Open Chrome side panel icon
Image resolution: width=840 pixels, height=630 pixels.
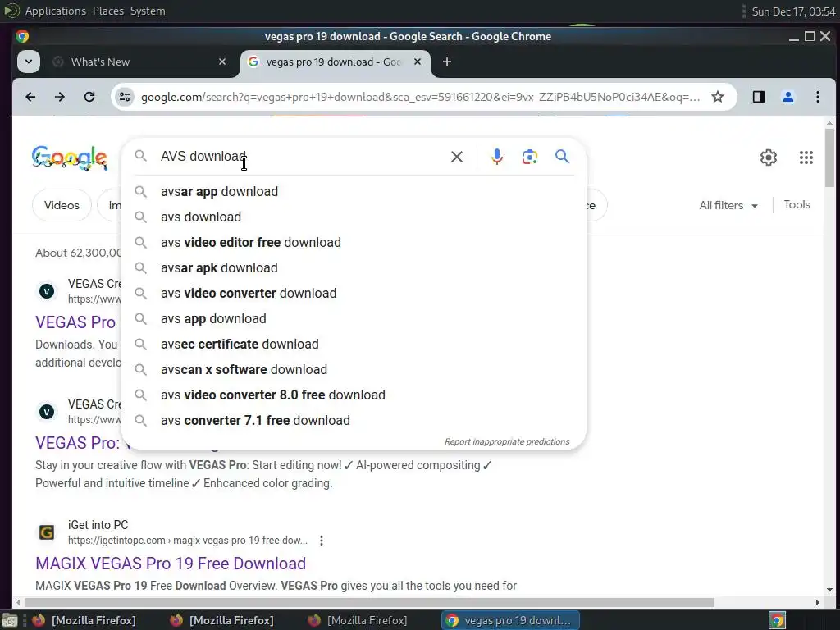click(x=759, y=97)
